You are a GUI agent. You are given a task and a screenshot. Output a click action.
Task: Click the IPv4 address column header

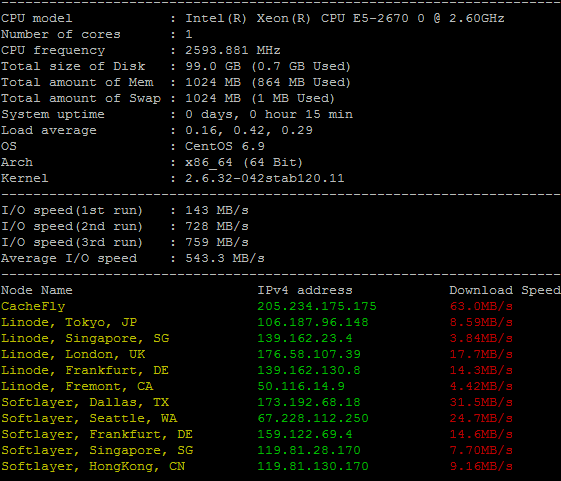[x=305, y=290]
